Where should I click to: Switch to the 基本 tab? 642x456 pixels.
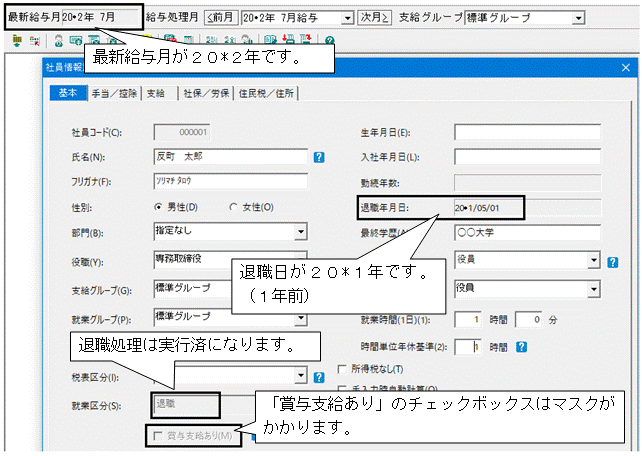pyautogui.click(x=68, y=93)
